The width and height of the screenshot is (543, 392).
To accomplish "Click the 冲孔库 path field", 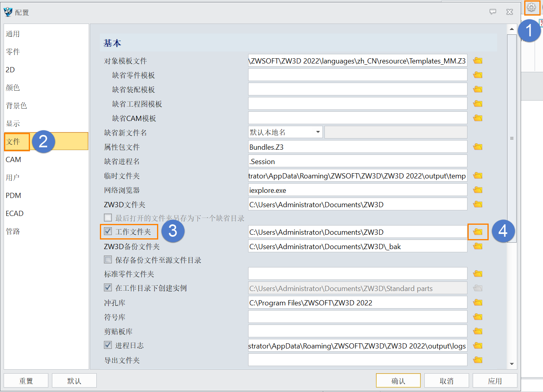I will pyautogui.click(x=358, y=303).
